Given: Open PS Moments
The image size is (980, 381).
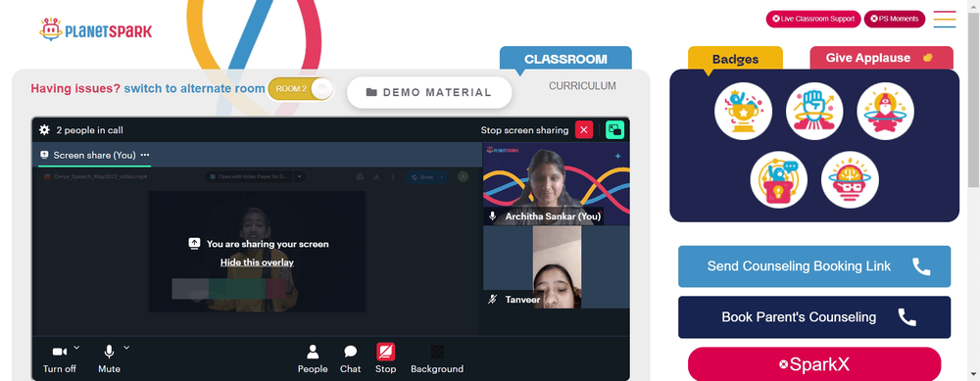Looking at the screenshot, I should pos(895,19).
